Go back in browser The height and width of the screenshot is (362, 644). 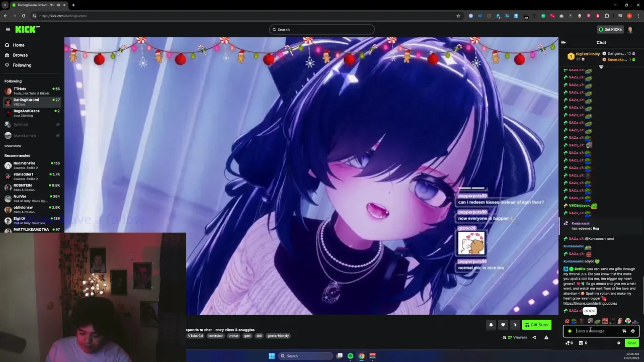6,16
